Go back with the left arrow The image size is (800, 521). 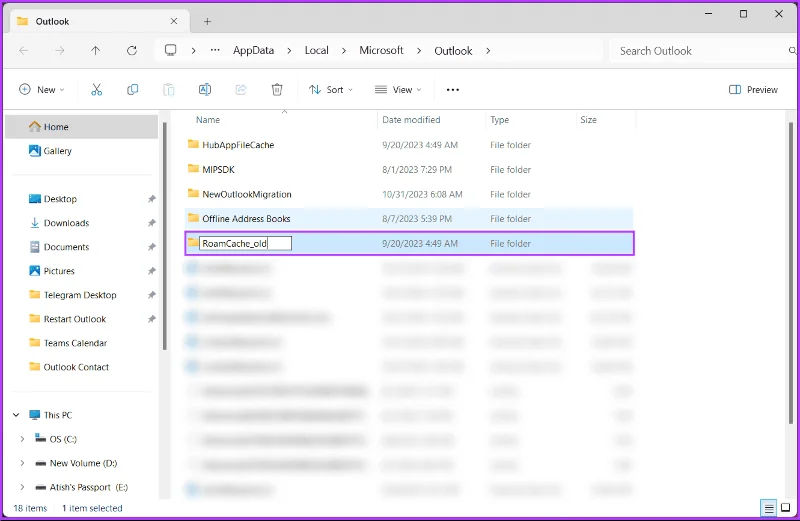click(x=23, y=51)
